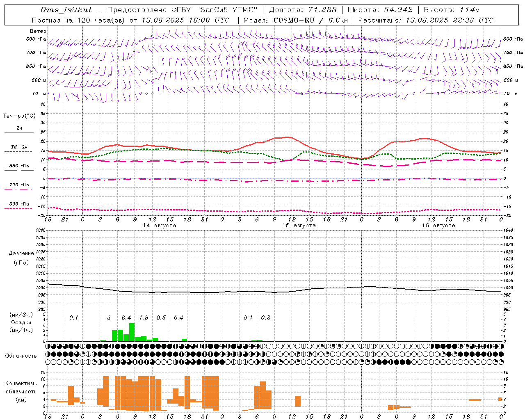Click Прогноз на 120 часа(ов) text
Viewport: 525px width, 420px height.
pos(79,20)
